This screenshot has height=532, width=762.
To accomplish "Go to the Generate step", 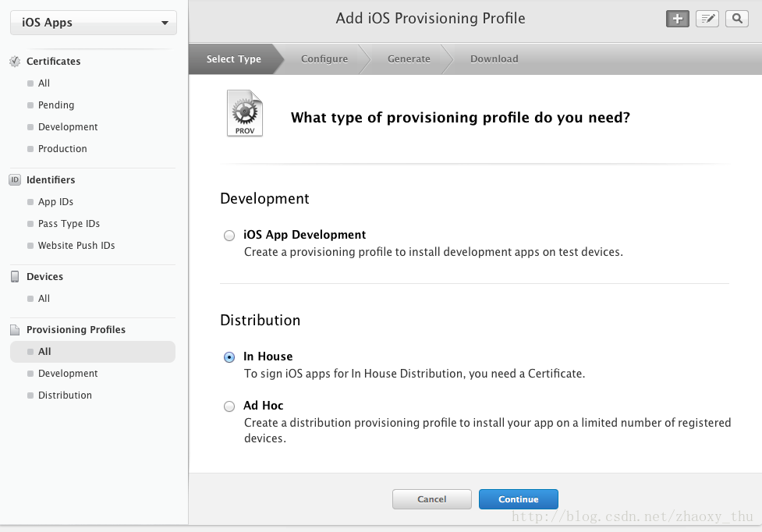I will (x=409, y=59).
